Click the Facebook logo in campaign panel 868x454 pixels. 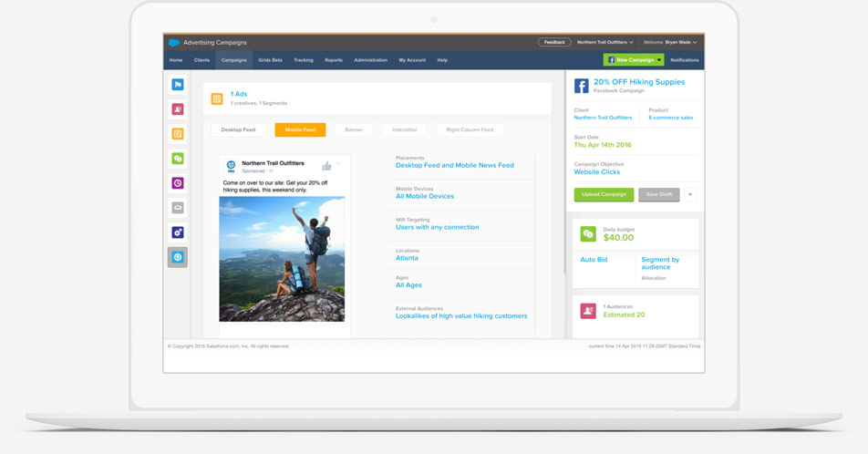point(581,87)
